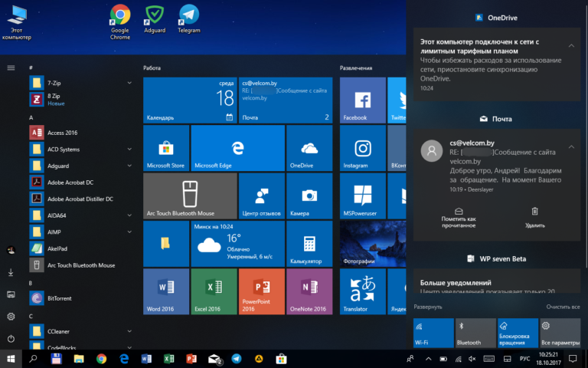The height and width of the screenshot is (368, 588).
Task: Open the Calculator tile
Action: click(x=309, y=244)
